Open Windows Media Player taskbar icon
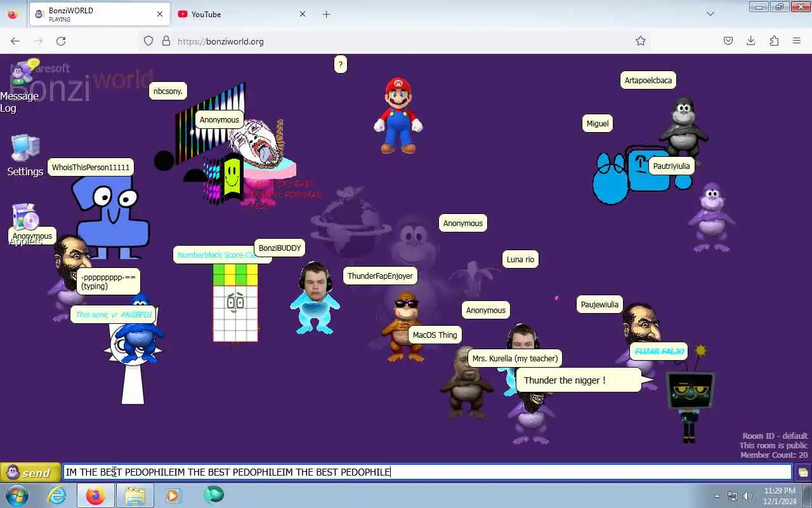The image size is (812, 508). click(173, 495)
